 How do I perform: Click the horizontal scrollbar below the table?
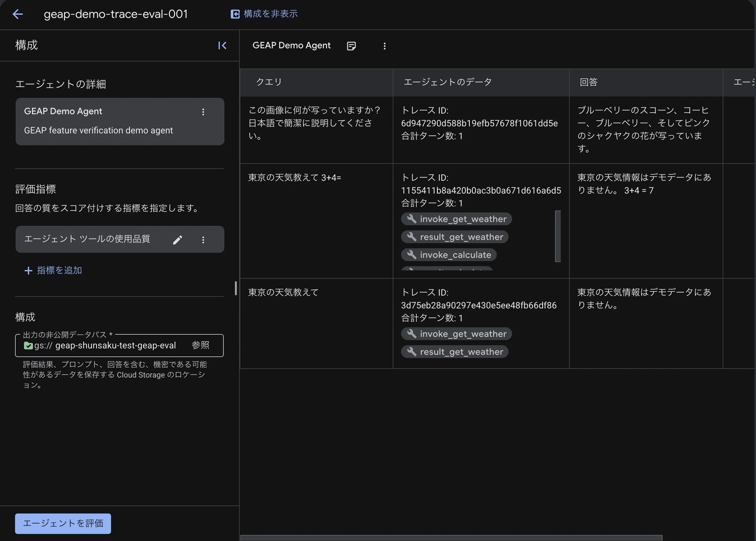[451, 538]
